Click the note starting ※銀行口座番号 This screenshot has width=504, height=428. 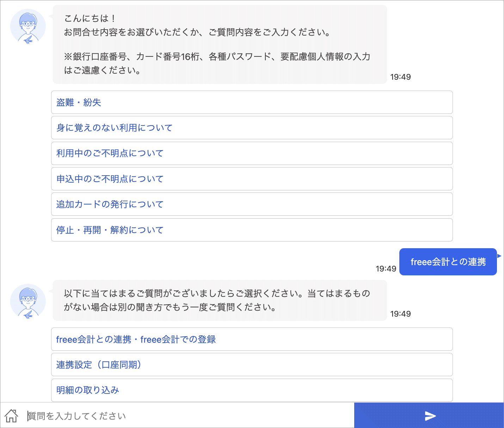(x=217, y=63)
